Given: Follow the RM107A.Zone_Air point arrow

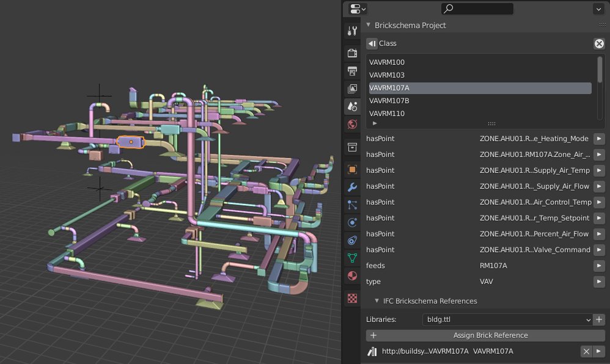Looking at the screenshot, I should [599, 155].
